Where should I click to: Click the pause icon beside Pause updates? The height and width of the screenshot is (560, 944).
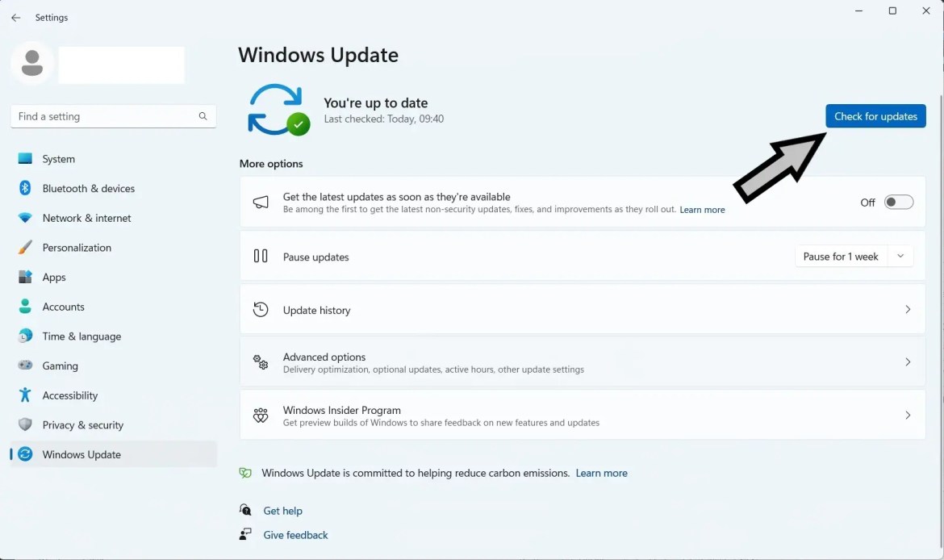click(260, 256)
